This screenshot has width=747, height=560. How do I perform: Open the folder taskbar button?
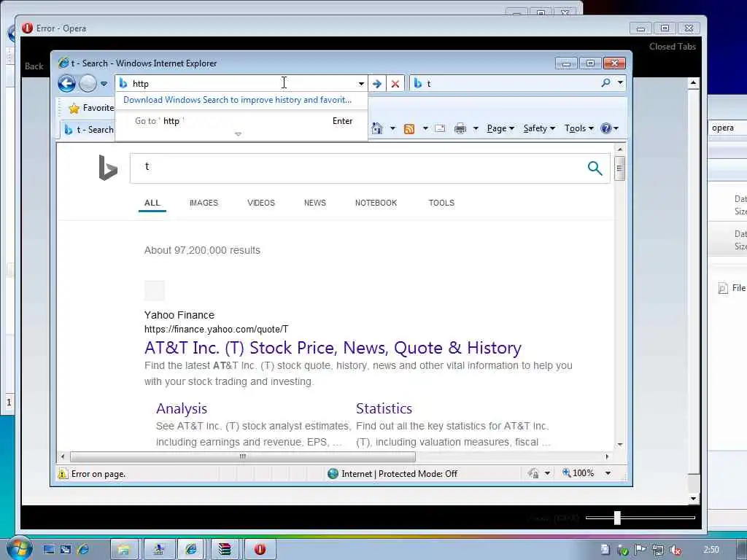[x=124, y=550]
